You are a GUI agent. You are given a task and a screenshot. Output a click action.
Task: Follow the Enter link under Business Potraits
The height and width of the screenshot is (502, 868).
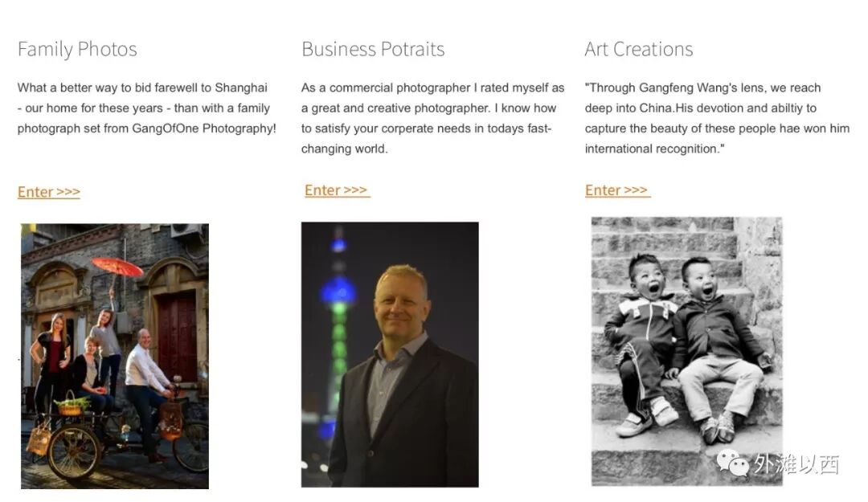pyautogui.click(x=337, y=190)
